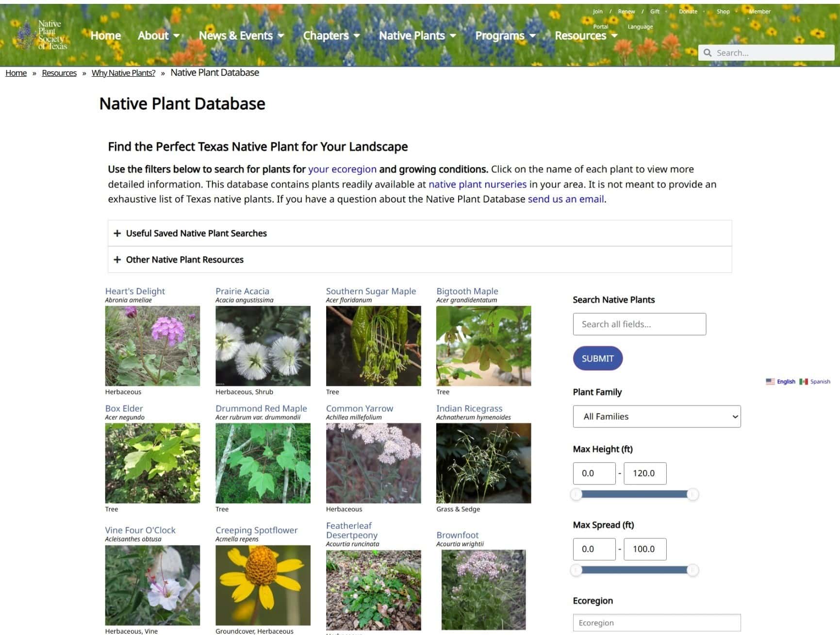Click Language in the top utility menu

pos(640,27)
